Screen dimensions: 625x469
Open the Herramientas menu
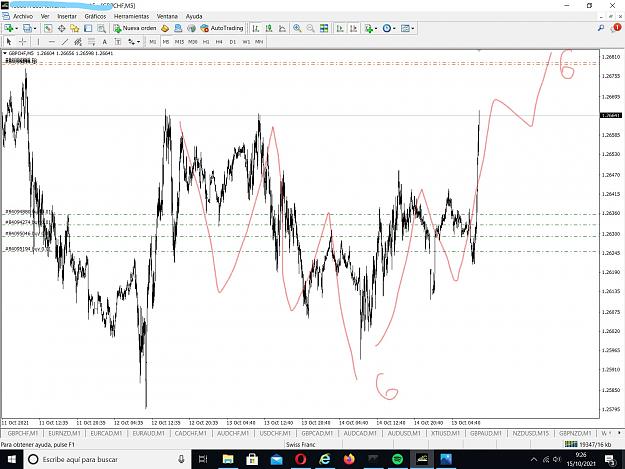132,16
